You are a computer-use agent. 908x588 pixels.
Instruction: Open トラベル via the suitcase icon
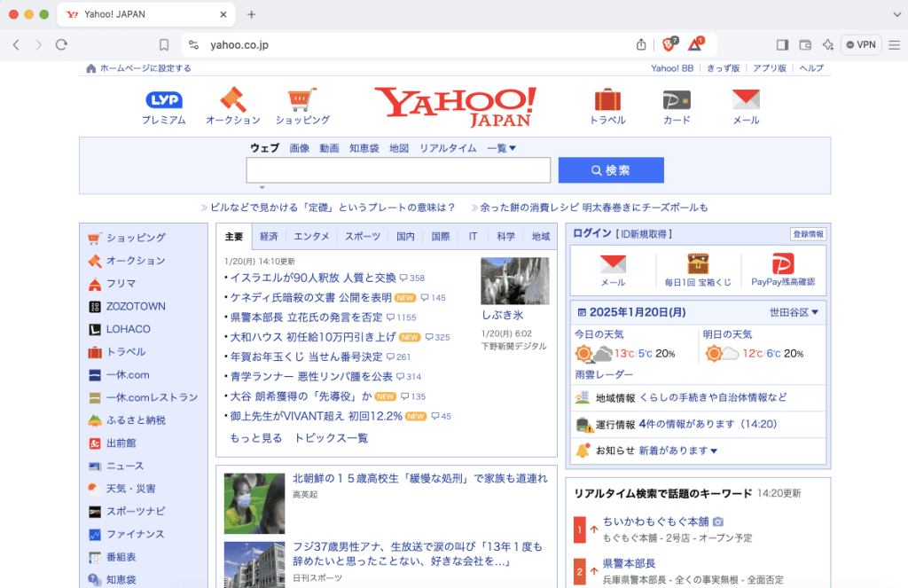pos(607,100)
